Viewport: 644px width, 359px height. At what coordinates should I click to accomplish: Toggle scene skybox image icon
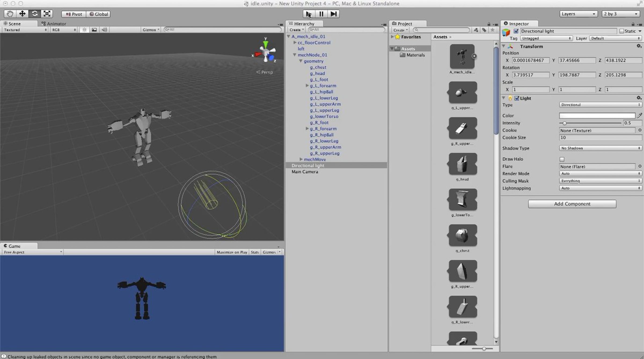[x=94, y=30]
